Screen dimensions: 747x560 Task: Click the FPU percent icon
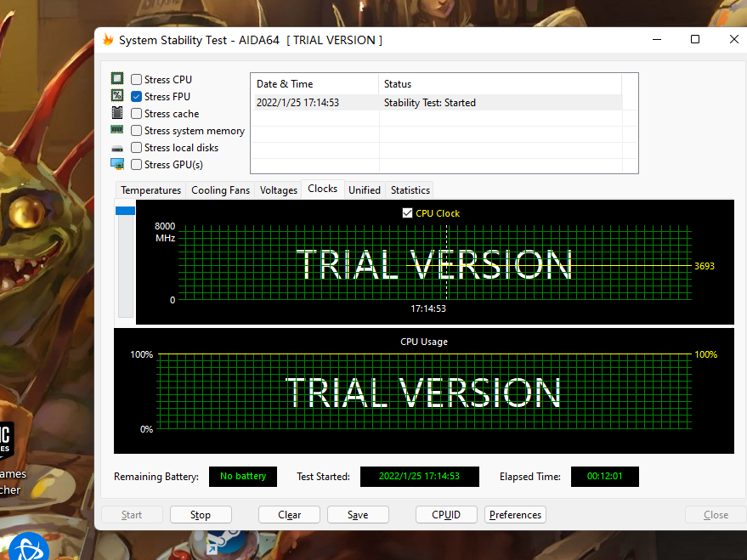[x=117, y=97]
